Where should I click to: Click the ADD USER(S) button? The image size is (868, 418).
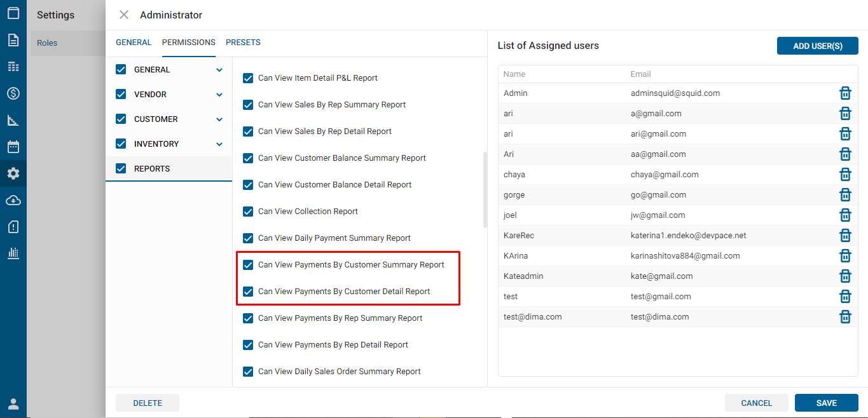click(x=817, y=46)
